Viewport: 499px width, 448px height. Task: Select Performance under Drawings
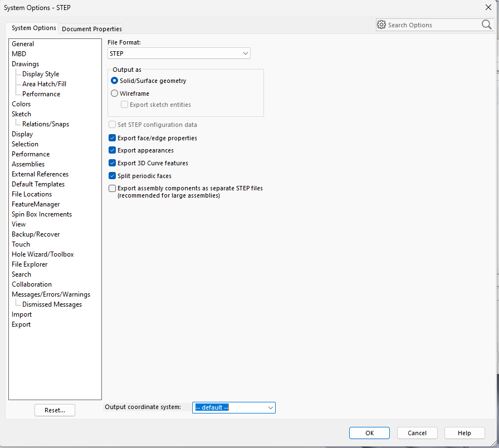(41, 94)
